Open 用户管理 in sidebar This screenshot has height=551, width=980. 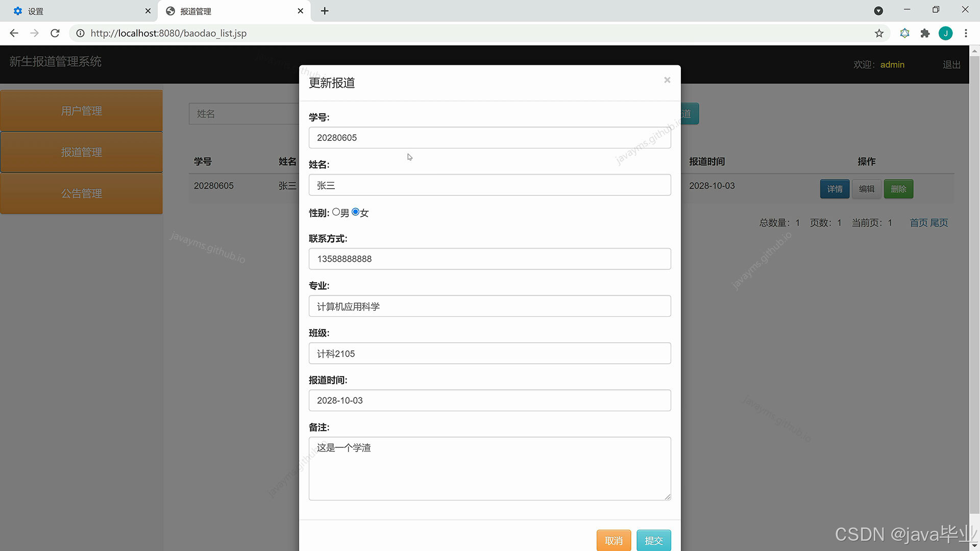(81, 111)
